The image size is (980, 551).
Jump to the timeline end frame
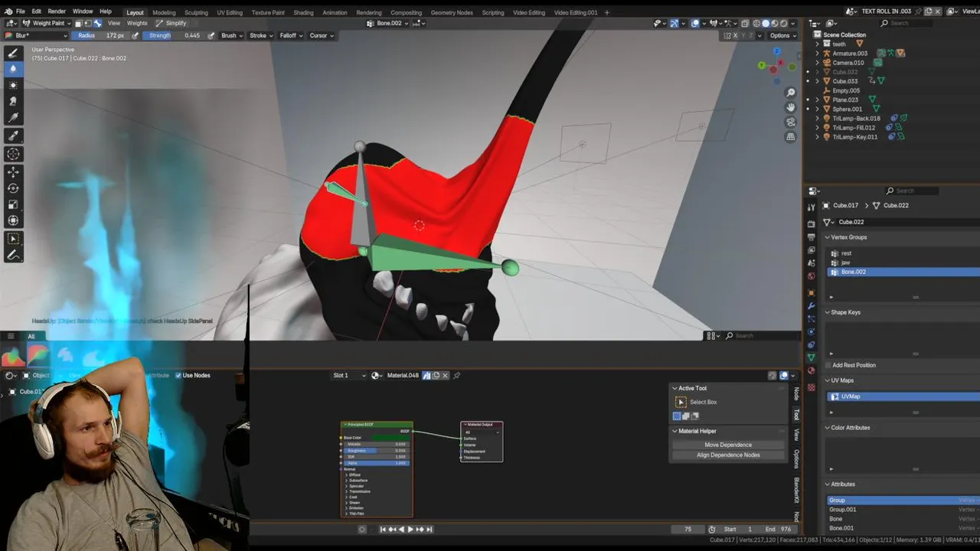pyautogui.click(x=430, y=529)
